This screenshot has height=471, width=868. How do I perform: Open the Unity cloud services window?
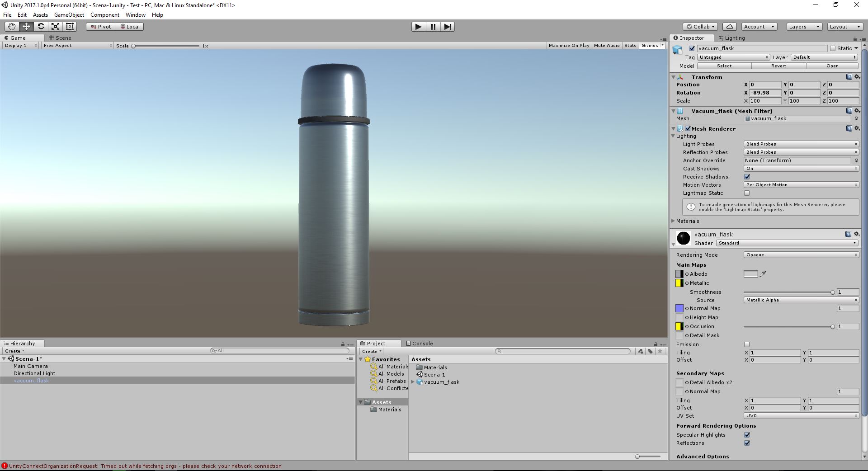pyautogui.click(x=729, y=27)
